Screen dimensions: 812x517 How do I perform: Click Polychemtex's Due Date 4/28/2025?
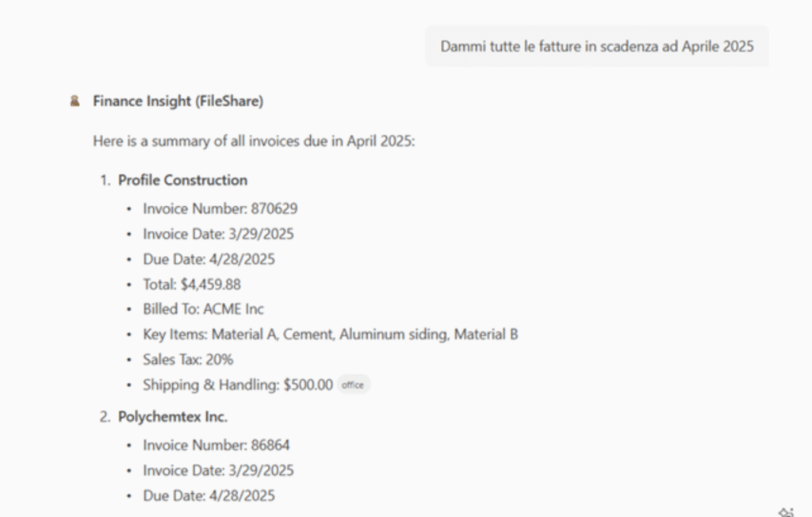pyautogui.click(x=209, y=496)
